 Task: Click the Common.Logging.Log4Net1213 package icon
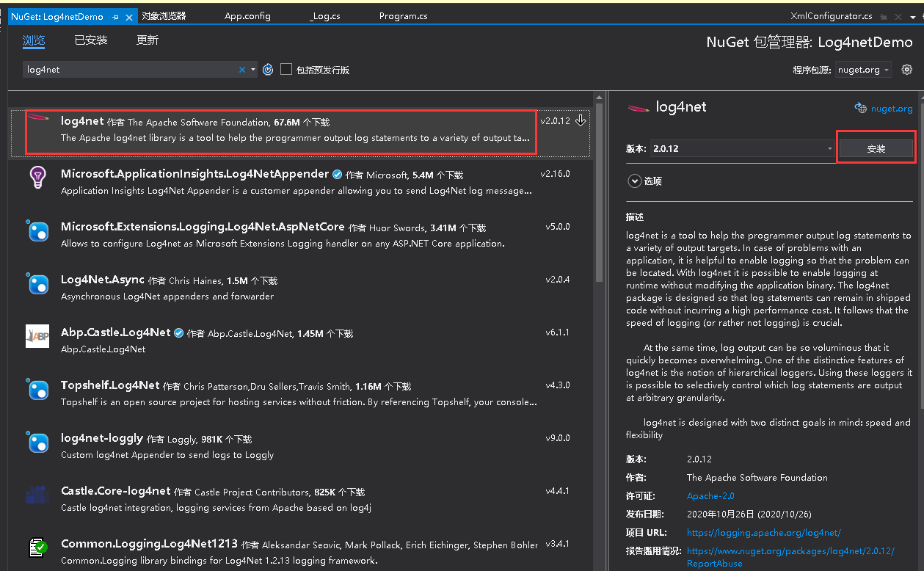(37, 548)
